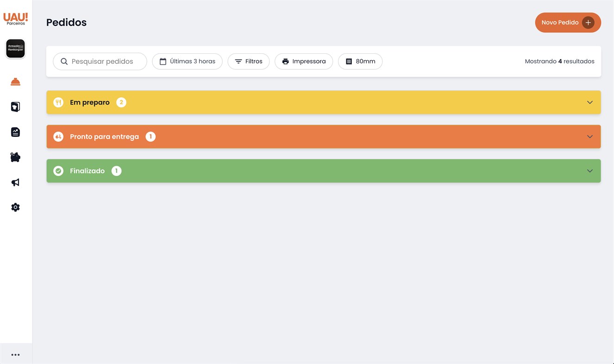Open the orders bell icon in sidebar
Screen dimensions: 614x364
15,82
